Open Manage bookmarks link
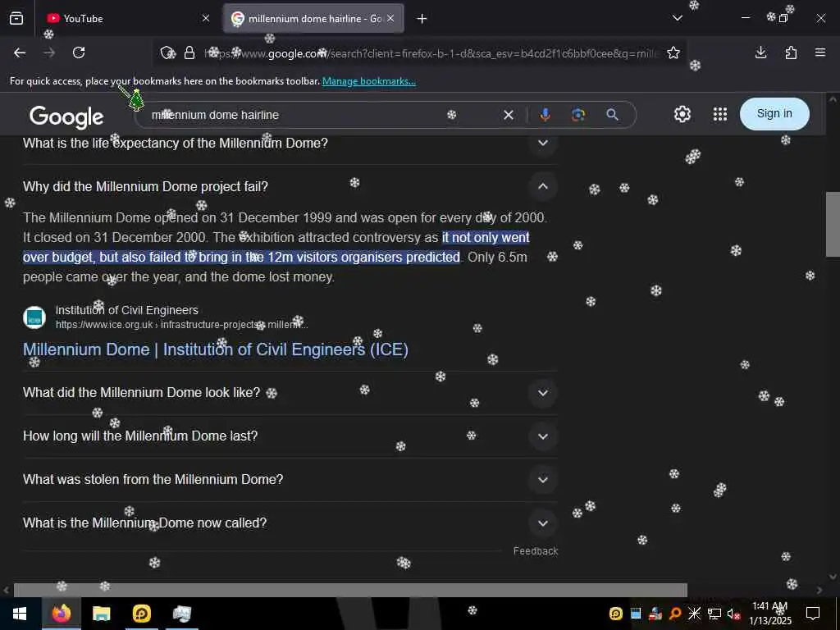Viewport: 840px width, 630px height. [368, 81]
